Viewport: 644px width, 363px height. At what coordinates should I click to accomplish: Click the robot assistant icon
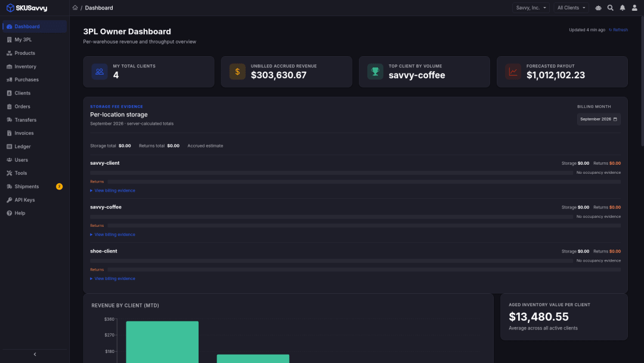(599, 8)
